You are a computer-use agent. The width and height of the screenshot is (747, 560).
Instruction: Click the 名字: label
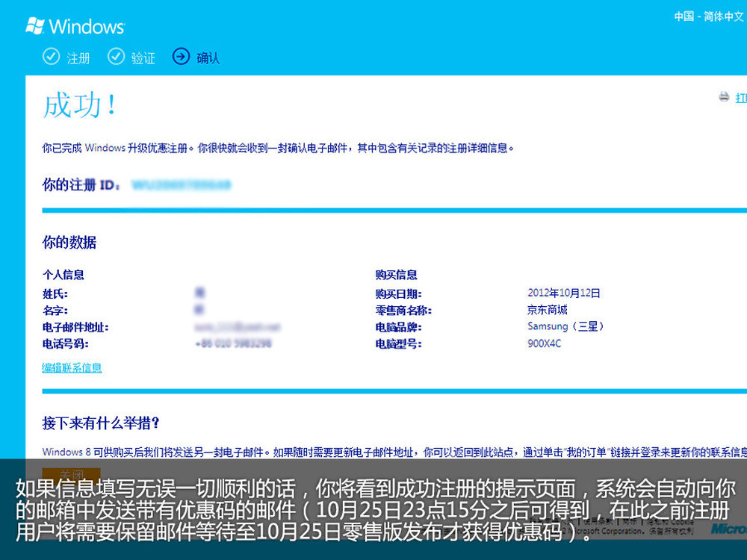(x=55, y=311)
